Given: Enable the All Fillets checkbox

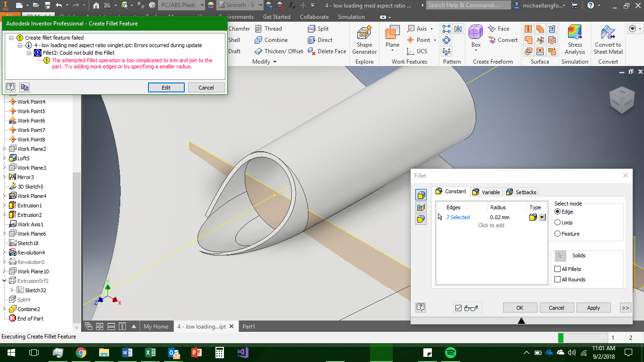Looking at the screenshot, I should [x=557, y=269].
